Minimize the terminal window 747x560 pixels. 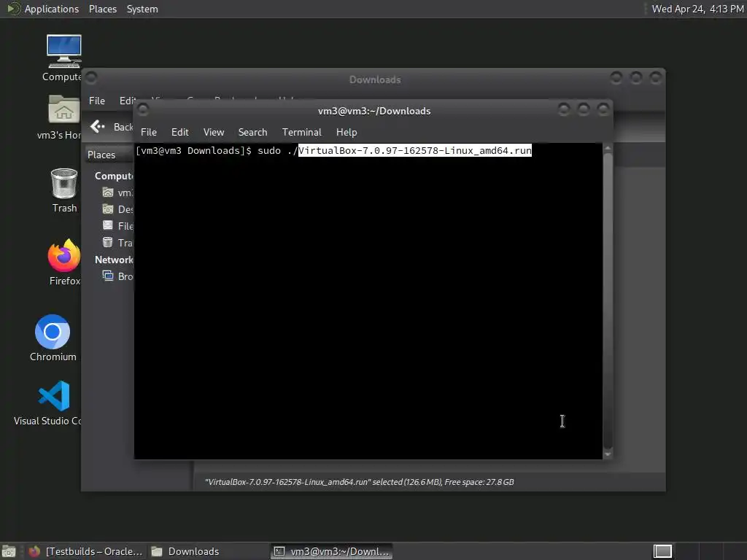[x=564, y=109]
